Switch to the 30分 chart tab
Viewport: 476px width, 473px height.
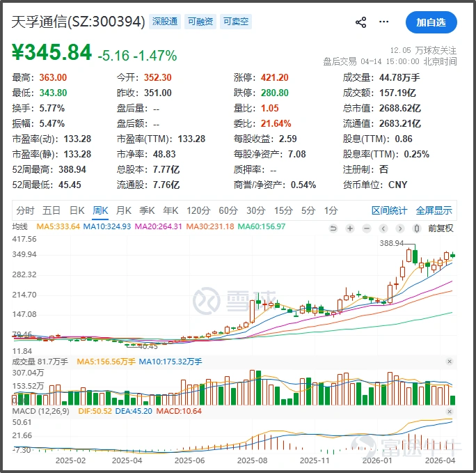256,210
